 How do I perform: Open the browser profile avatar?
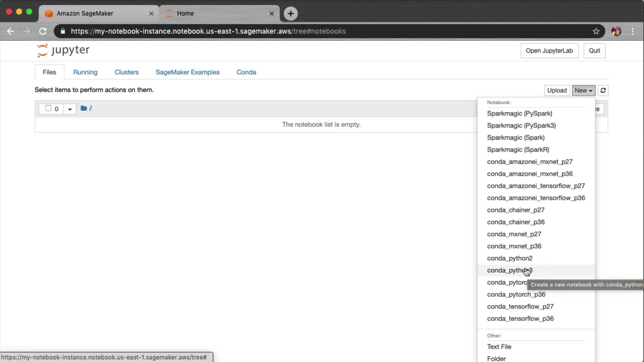pyautogui.click(x=616, y=31)
